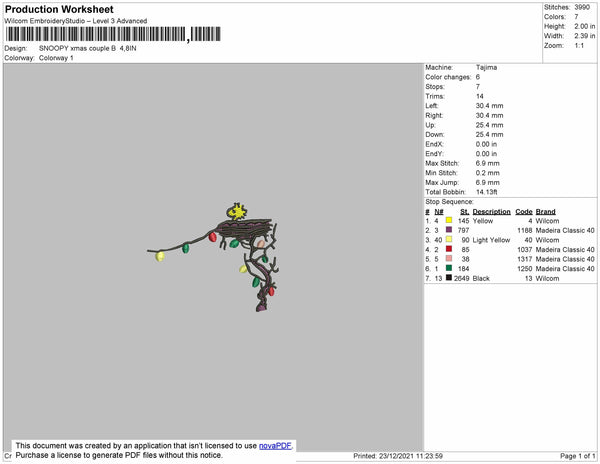Select the barcode at the top
Image resolution: width=600 pixels, height=464 pixels.
(x=113, y=34)
